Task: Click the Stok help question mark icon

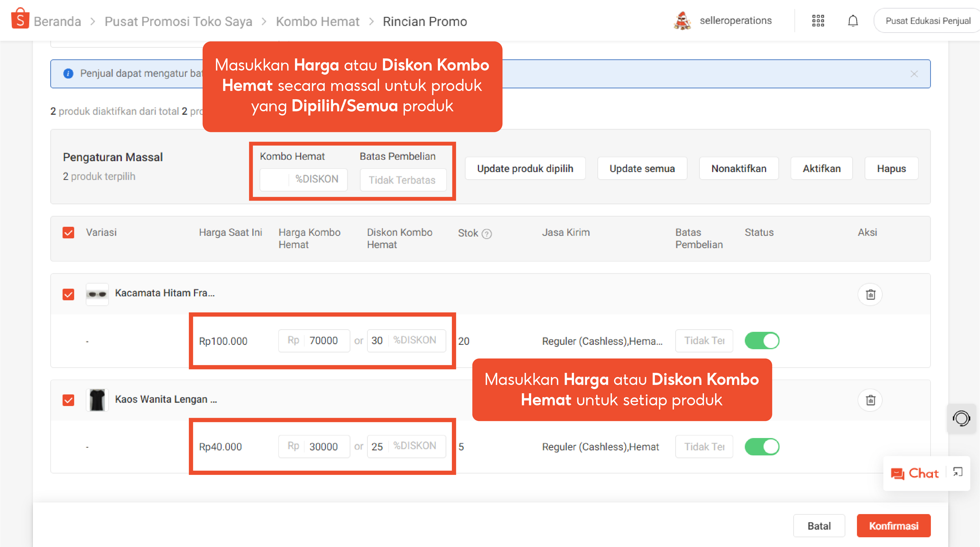Action: (x=487, y=234)
